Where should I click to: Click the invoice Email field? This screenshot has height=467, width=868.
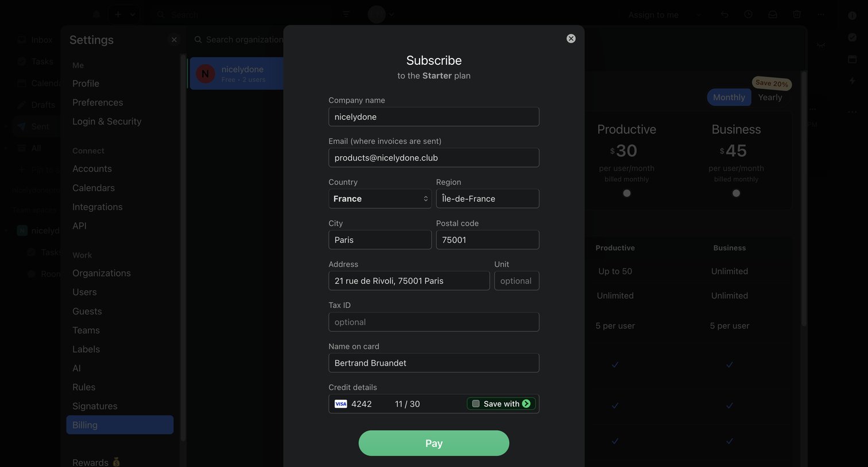(x=434, y=158)
